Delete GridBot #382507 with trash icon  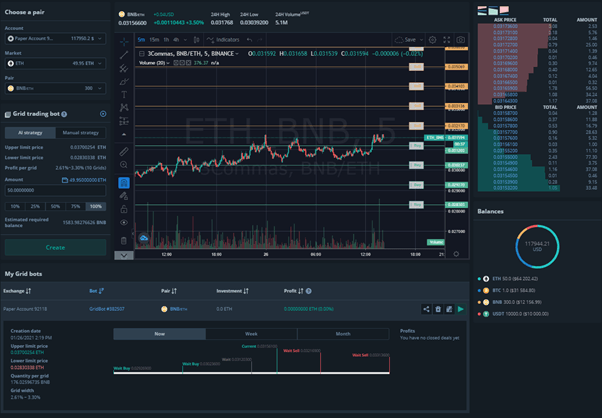(x=438, y=309)
